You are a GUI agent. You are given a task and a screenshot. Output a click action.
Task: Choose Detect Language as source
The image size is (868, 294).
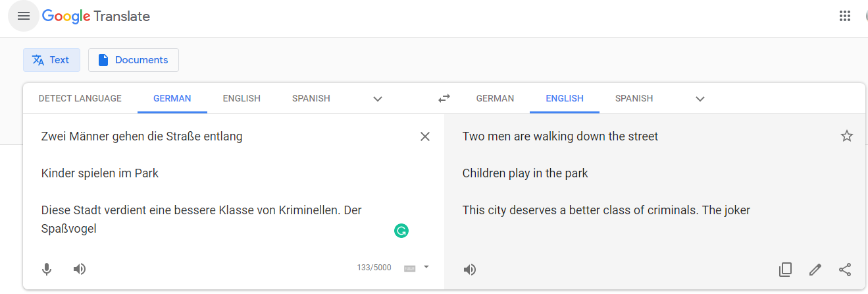click(x=80, y=98)
